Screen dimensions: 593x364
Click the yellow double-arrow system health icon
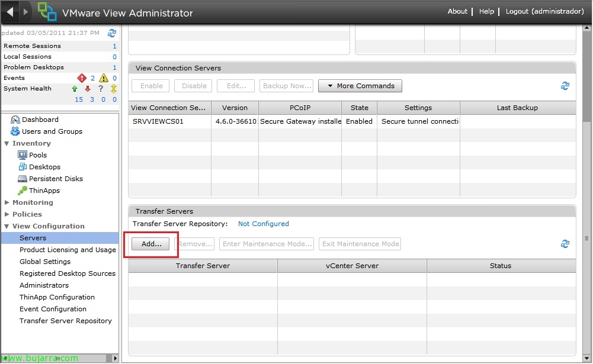coord(114,89)
